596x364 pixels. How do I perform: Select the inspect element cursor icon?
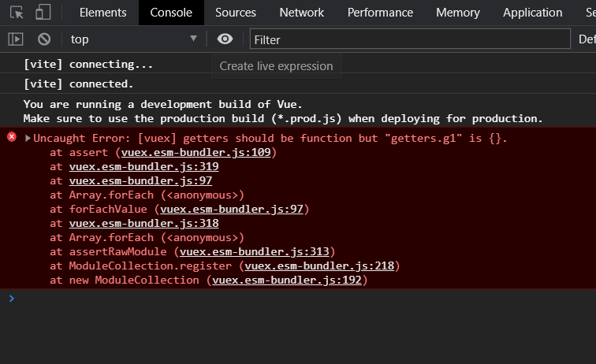(x=17, y=13)
